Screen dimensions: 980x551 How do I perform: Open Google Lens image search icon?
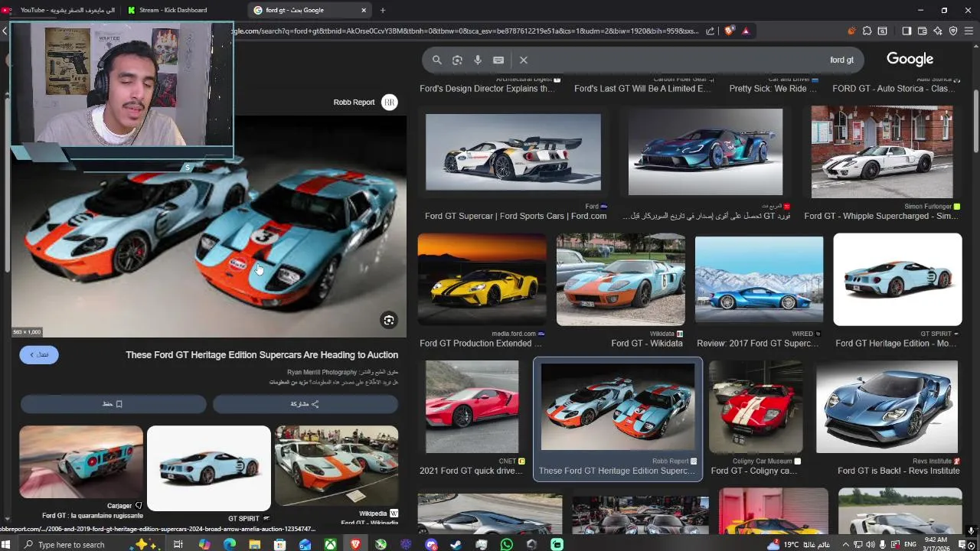[x=457, y=60]
